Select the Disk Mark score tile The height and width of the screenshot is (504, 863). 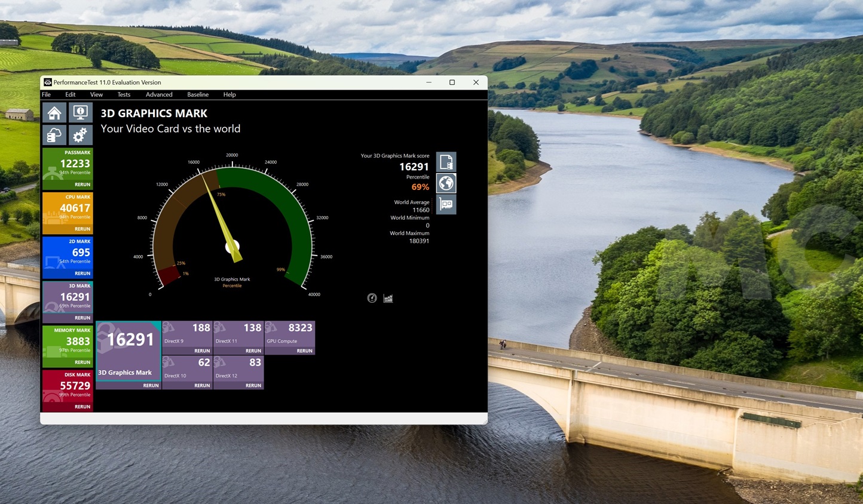[x=68, y=386]
